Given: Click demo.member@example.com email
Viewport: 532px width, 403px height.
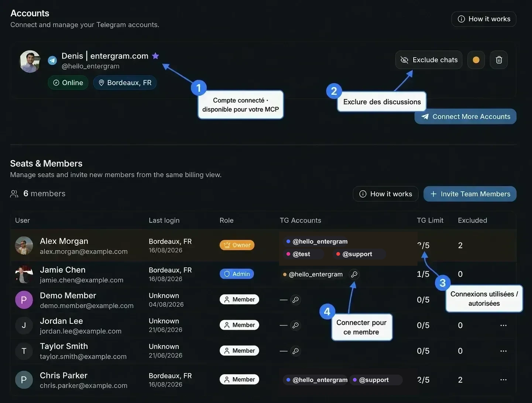Looking at the screenshot, I should point(87,306).
